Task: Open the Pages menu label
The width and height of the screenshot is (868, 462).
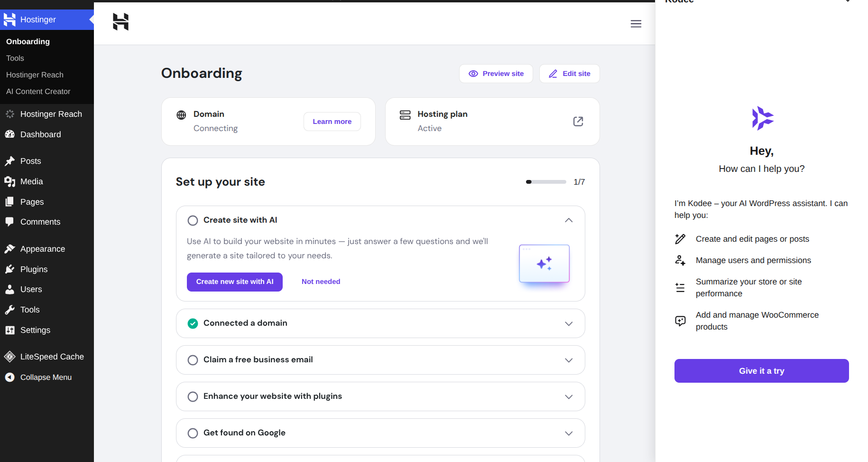Action: [x=32, y=202]
